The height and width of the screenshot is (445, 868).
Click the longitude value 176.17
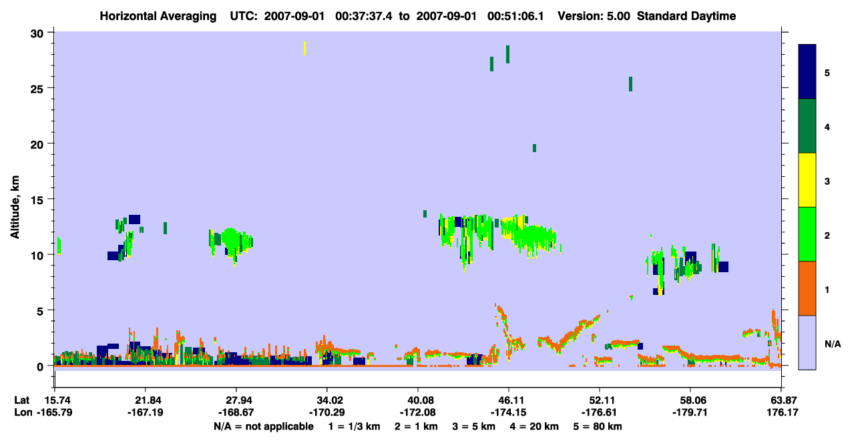(781, 413)
